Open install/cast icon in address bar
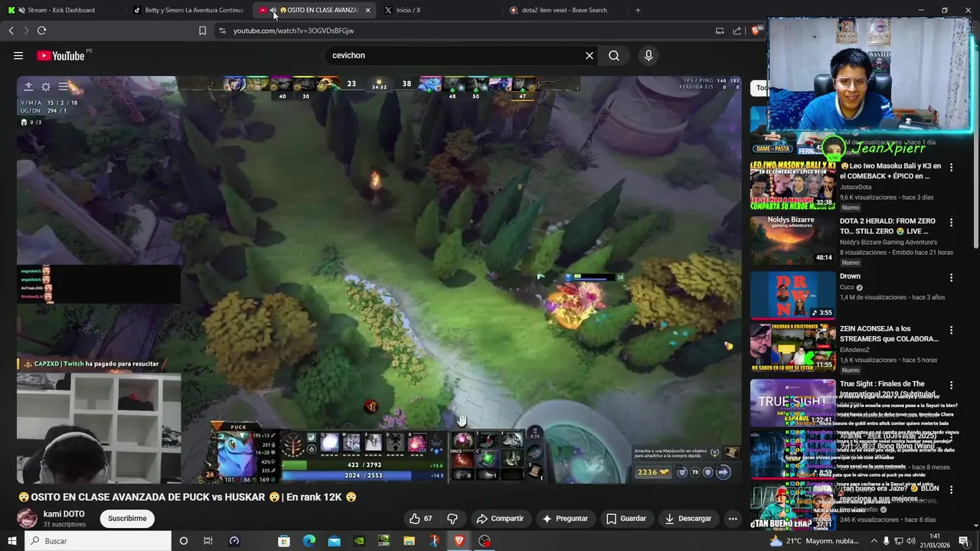This screenshot has width=980, height=551. pos(720,31)
